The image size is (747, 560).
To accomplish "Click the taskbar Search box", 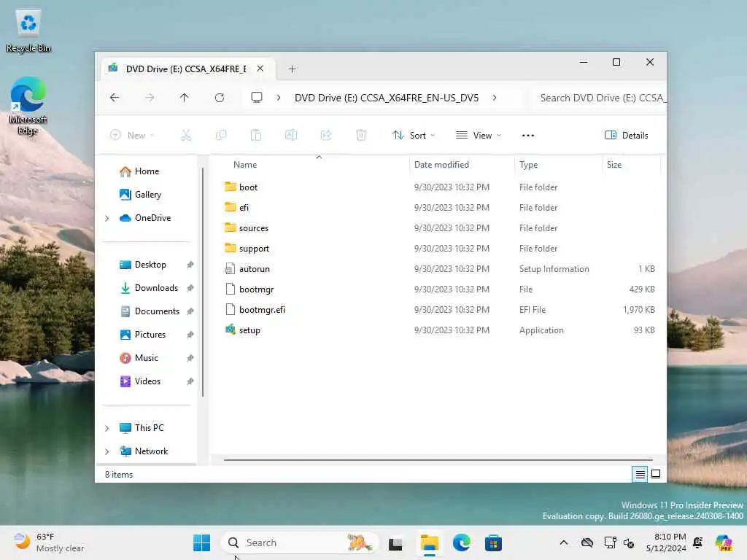I will pos(299,542).
